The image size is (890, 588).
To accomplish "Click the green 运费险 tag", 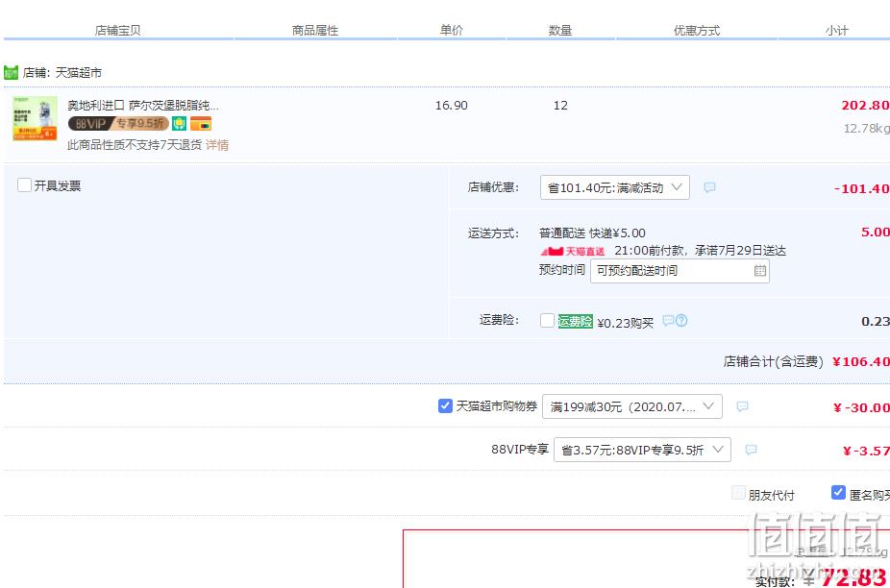I will [x=575, y=321].
